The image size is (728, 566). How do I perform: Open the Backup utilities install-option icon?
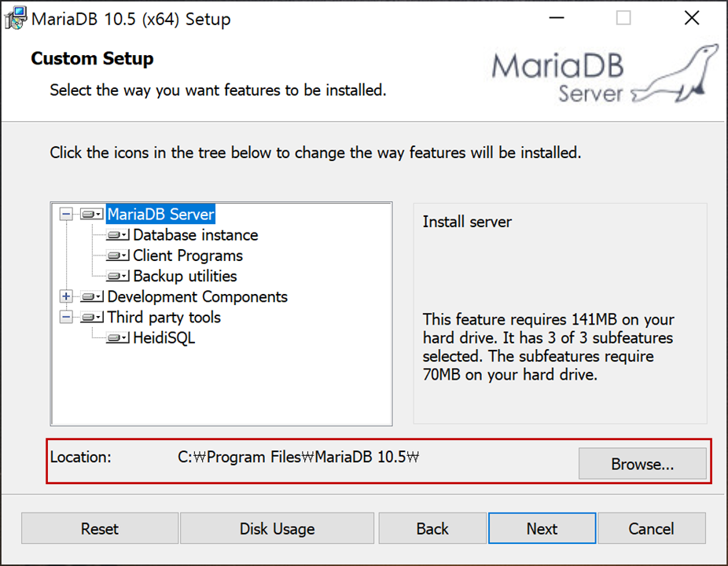coord(117,276)
